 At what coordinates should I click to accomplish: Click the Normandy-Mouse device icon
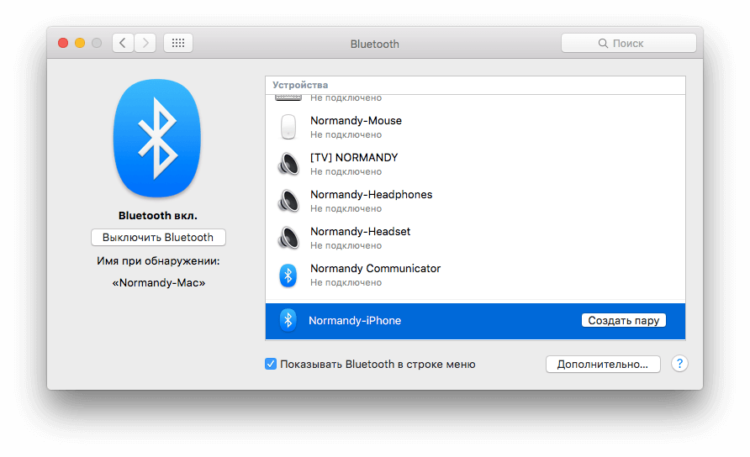[288, 127]
